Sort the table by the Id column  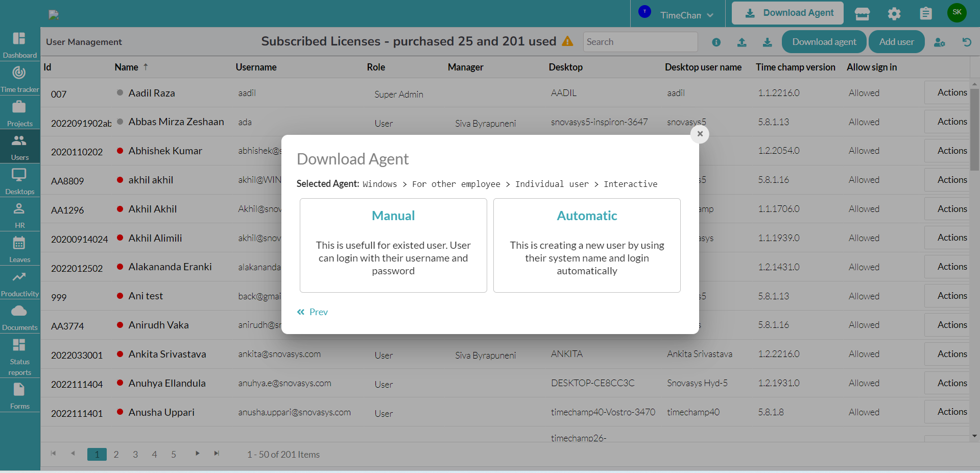point(47,67)
